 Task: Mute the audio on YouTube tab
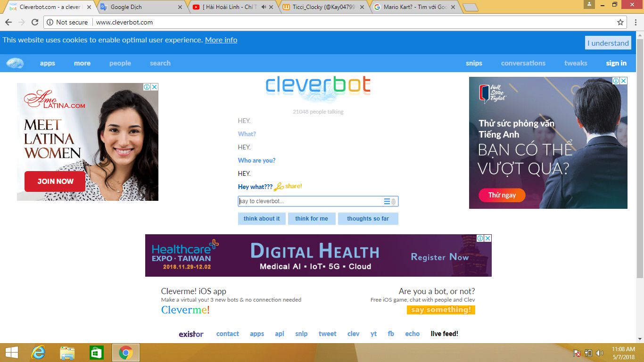coord(264,7)
